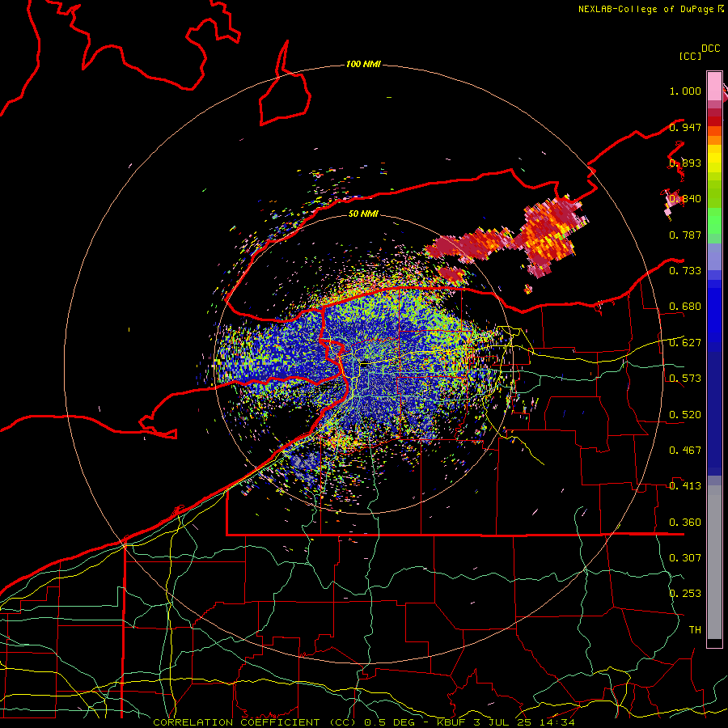Click the 0.893 color scale value

click(x=685, y=163)
